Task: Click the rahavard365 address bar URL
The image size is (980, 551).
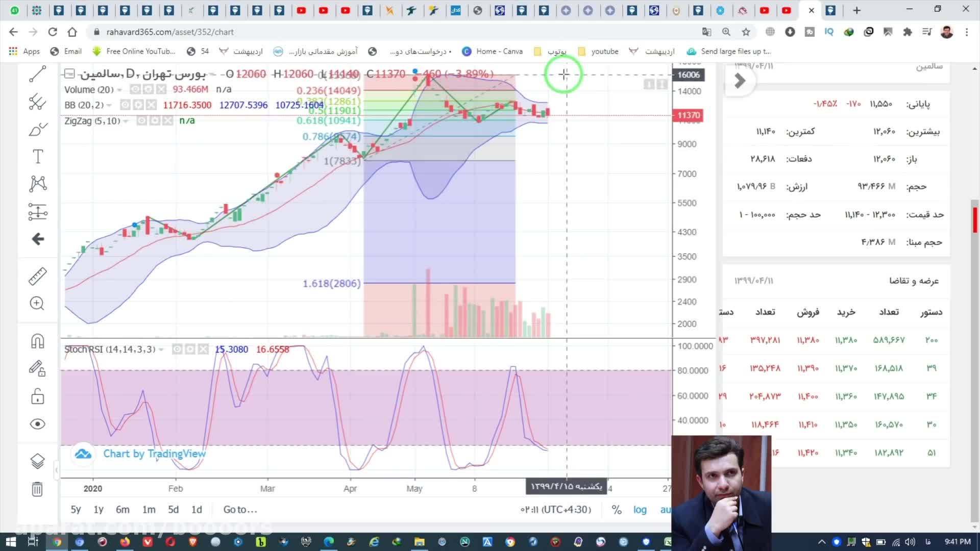Action: 170,32
